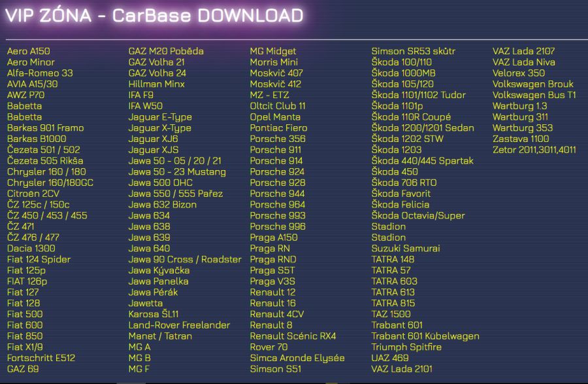This screenshot has width=588, height=384.
Task: Open the Aero Minor link
Action: [x=31, y=62]
